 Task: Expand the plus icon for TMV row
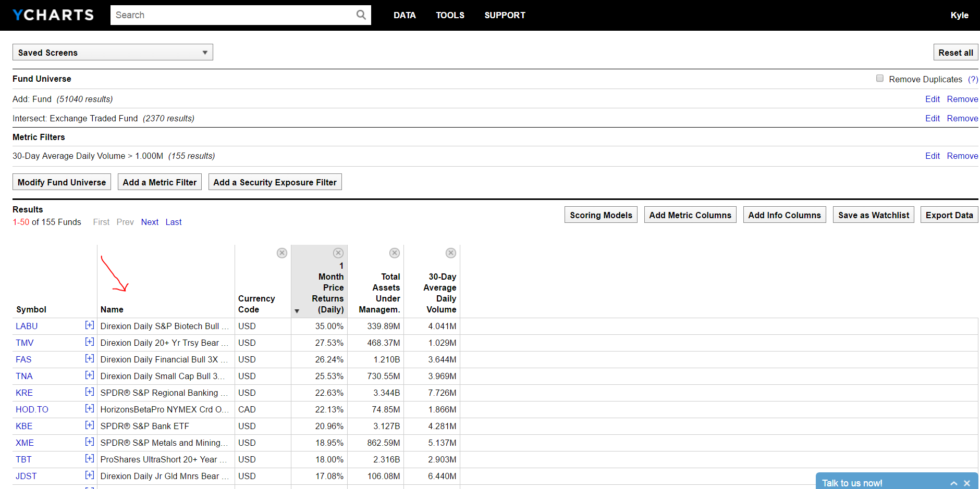click(90, 342)
